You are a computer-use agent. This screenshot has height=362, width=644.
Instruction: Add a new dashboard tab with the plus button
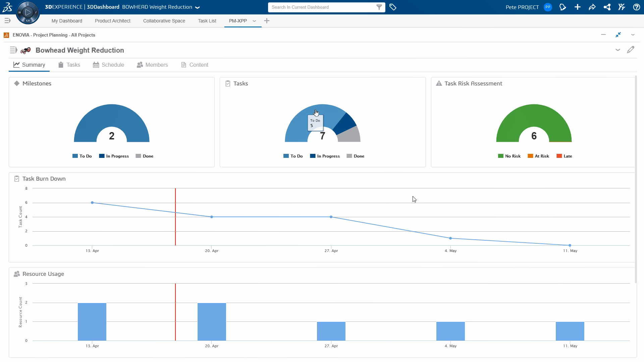point(267,21)
